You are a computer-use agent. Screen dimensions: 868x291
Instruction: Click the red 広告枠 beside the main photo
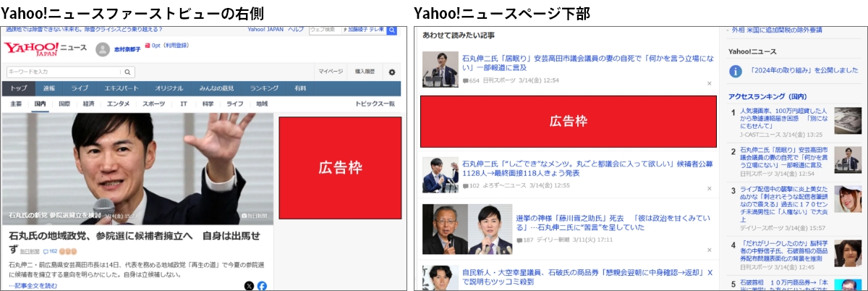pos(340,168)
